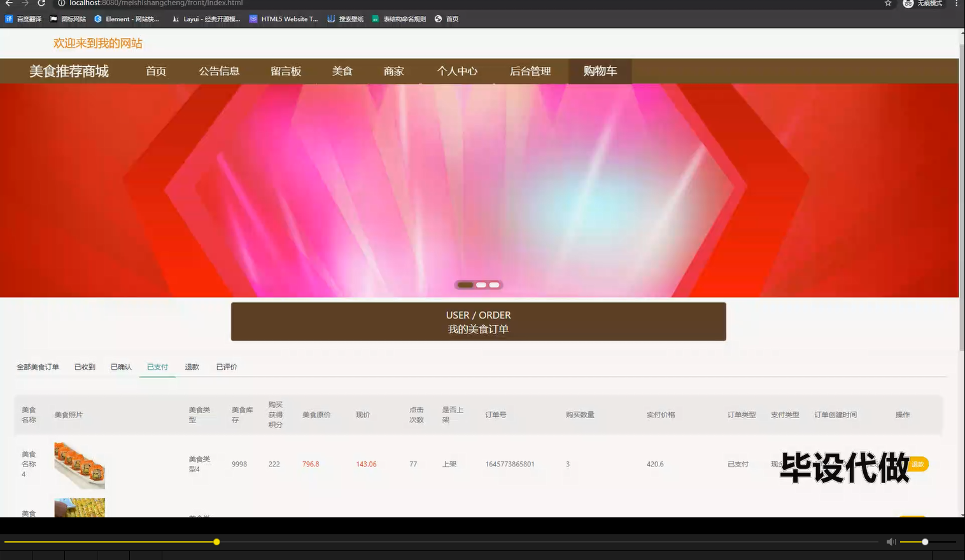Bookmark this page with the star icon
This screenshot has height=560, width=965.
coord(887,4)
